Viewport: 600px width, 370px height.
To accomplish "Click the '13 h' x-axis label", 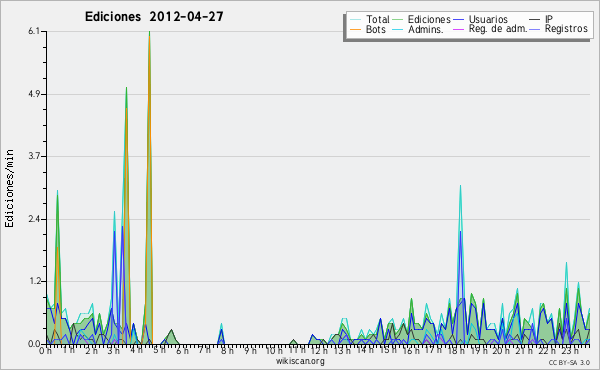I will click(342, 351).
